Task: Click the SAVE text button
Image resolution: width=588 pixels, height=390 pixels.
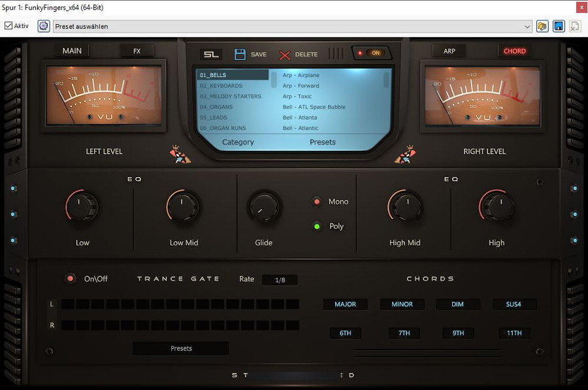Action: coord(259,54)
